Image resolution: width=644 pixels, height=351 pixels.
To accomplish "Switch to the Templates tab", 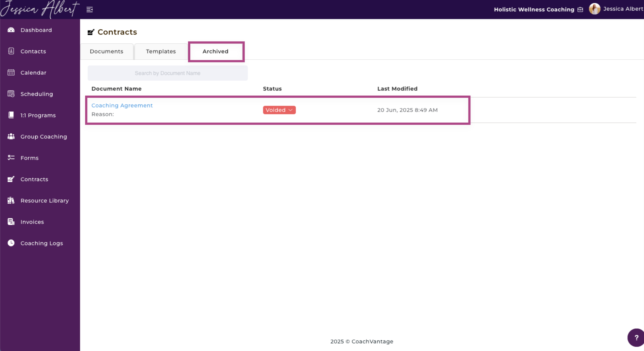I will tap(161, 51).
